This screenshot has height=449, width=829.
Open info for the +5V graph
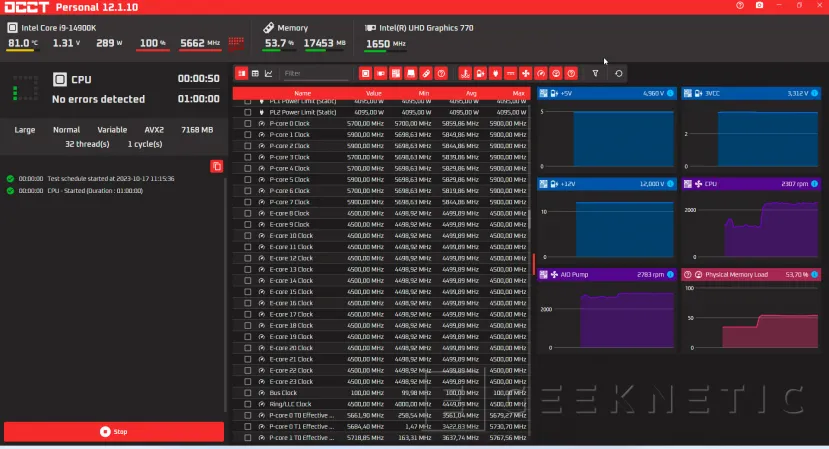click(x=670, y=93)
